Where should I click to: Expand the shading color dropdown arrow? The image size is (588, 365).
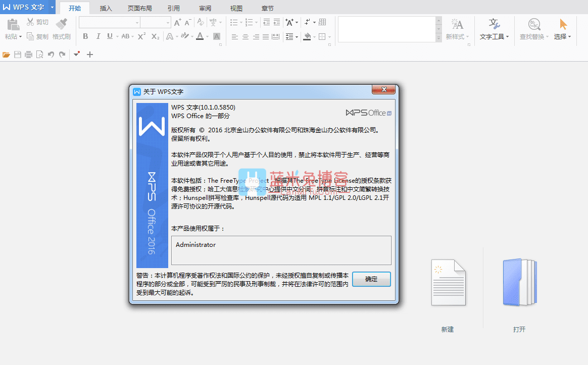314,37
